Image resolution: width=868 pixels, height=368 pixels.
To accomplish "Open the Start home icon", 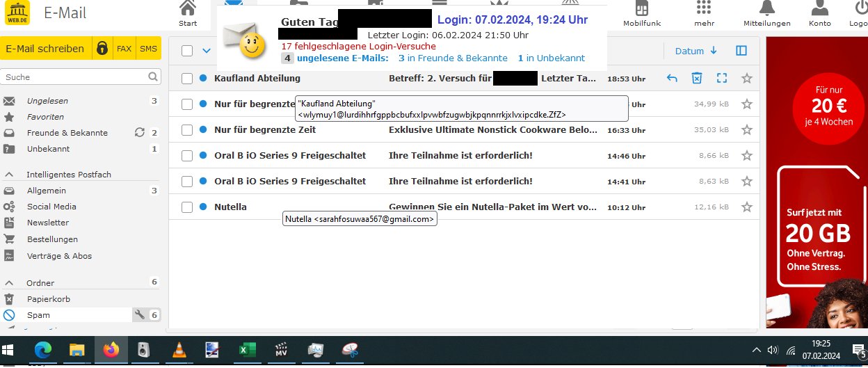I will pyautogui.click(x=188, y=8).
